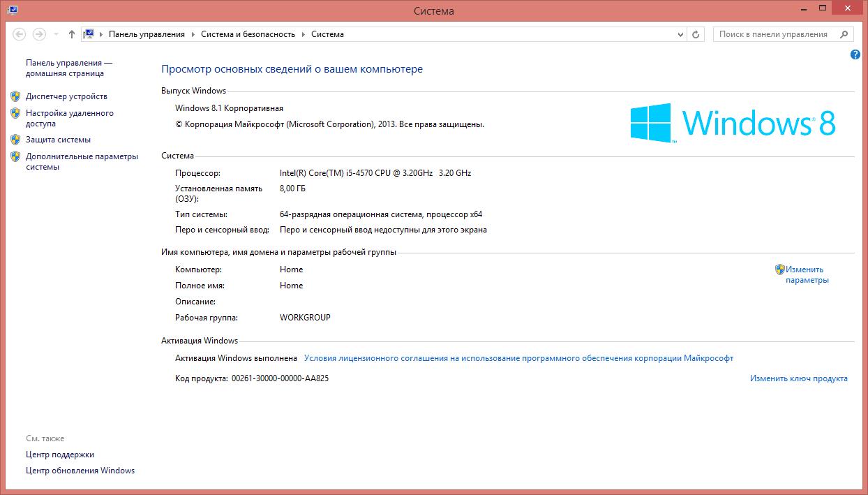The width and height of the screenshot is (868, 495).
Task: Open Система и безопасность breadcrumb
Action: pos(248,34)
